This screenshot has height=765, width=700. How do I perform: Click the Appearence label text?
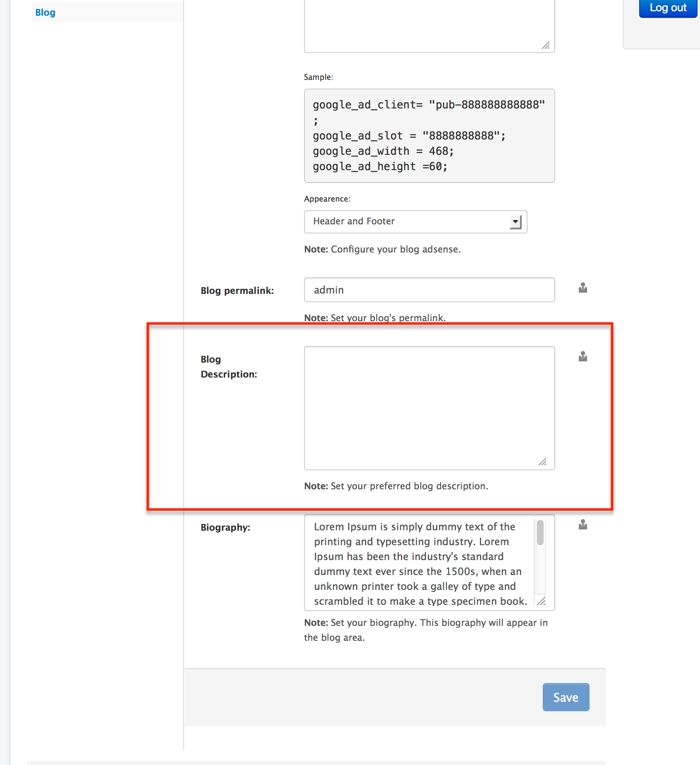(327, 199)
